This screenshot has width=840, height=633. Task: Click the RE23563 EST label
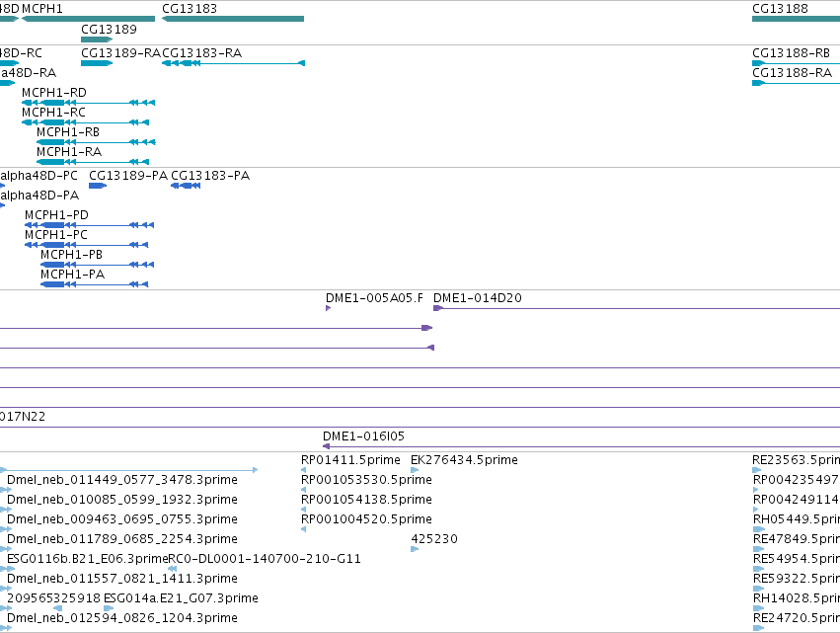[796, 460]
